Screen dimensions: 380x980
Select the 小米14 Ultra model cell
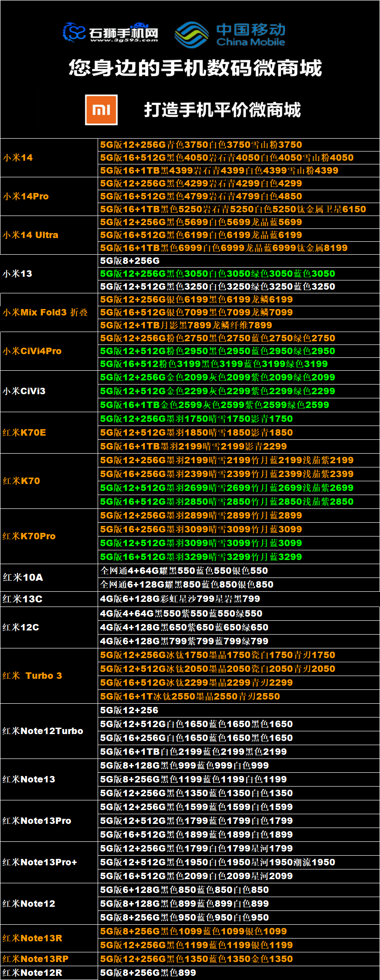pyautogui.click(x=49, y=235)
